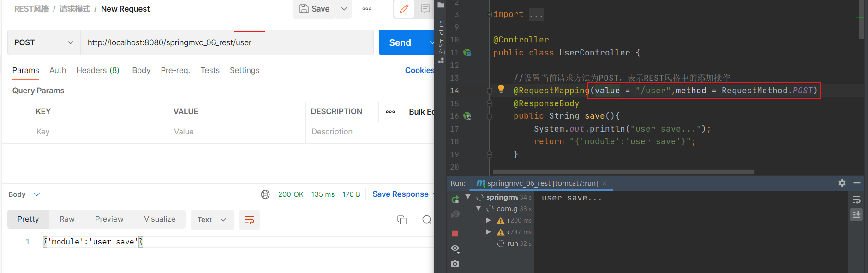868x273 pixels.
Task: Click the yellow light bulb on line 14
Action: click(x=501, y=89)
